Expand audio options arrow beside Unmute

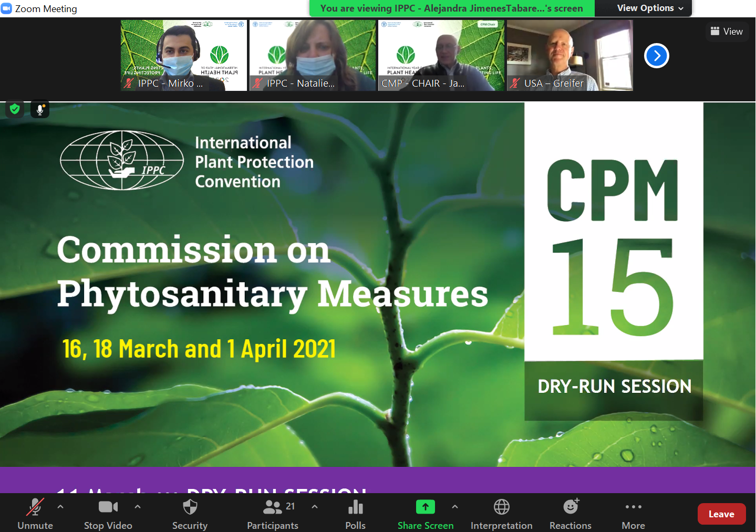point(60,507)
